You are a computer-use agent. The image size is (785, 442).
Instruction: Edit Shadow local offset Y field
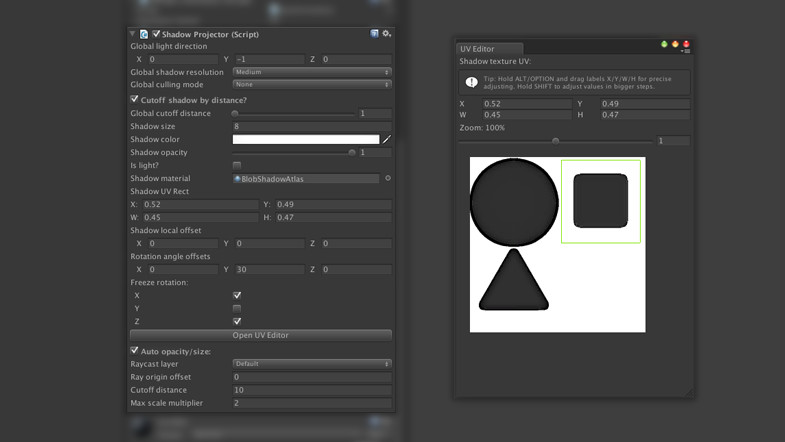(269, 243)
